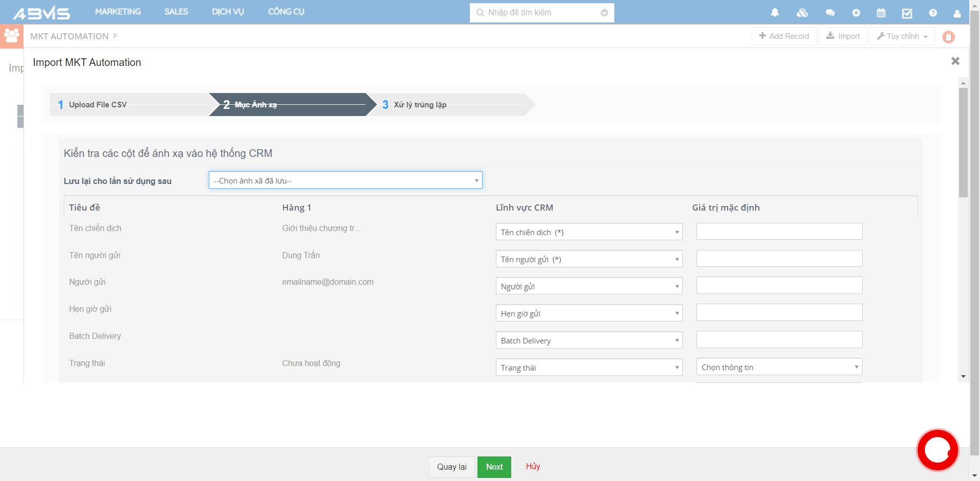Screen dimensions: 980x481
Task: Open the calendar icon
Action: coord(881,13)
